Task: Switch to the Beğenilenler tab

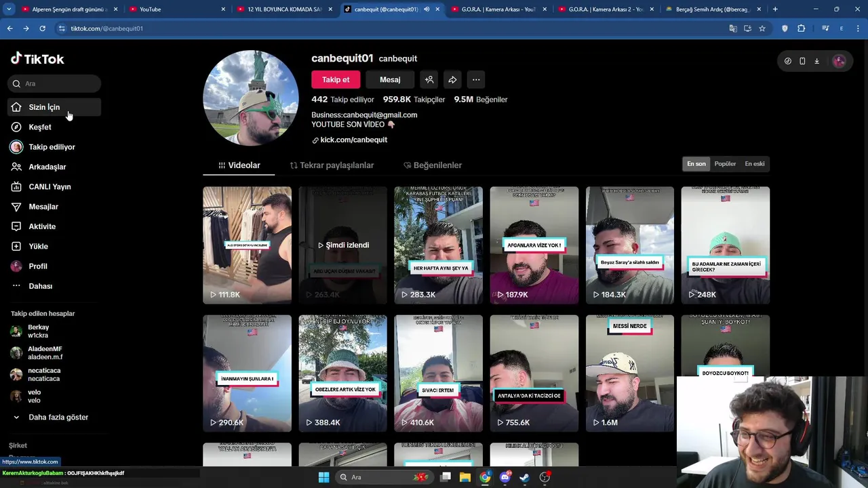Action: click(x=433, y=165)
